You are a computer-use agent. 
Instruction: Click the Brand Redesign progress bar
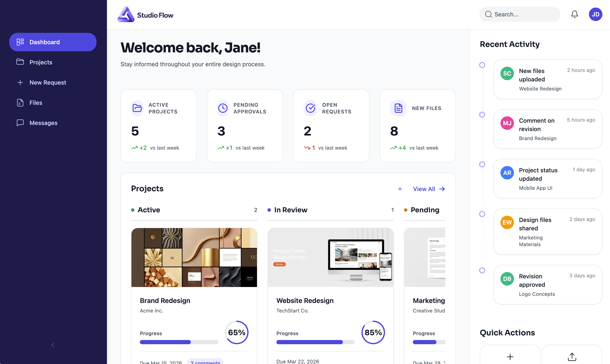pos(179,342)
